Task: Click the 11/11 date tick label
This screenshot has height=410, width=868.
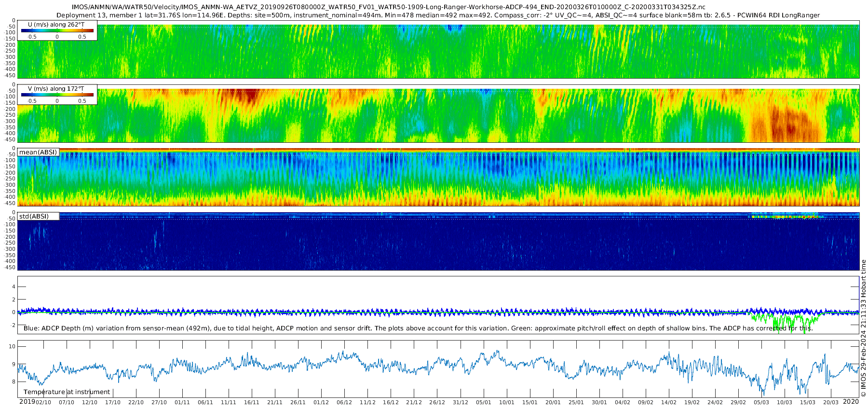Action: [x=229, y=402]
